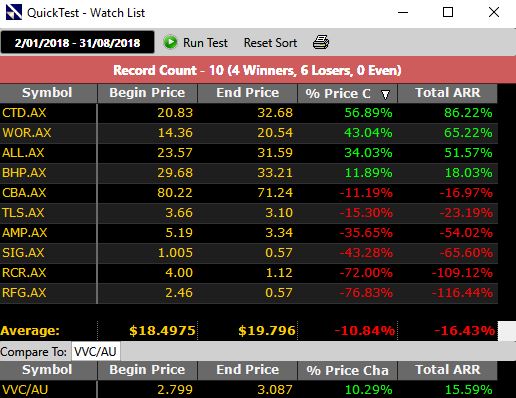Screen dimensions: 516x398
Task: Click the -72.00% price change cell
Action: [366, 273]
